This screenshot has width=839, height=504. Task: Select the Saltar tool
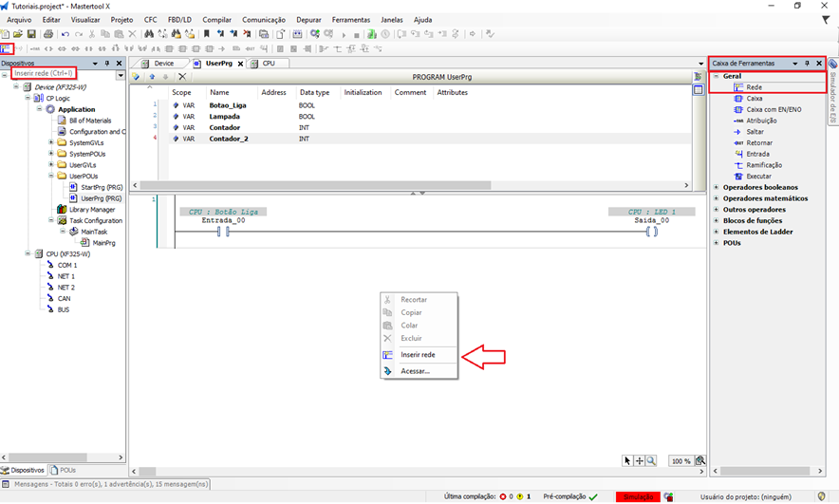pos(755,132)
